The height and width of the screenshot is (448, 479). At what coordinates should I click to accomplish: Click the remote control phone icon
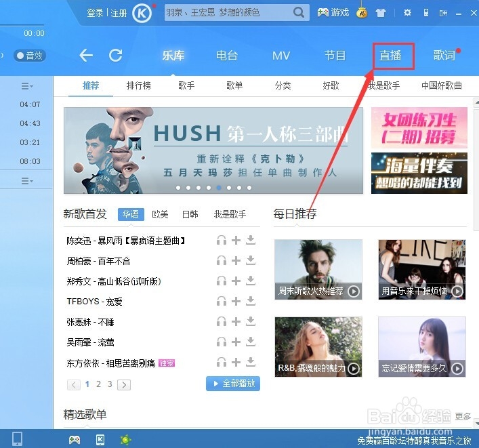coord(426,13)
